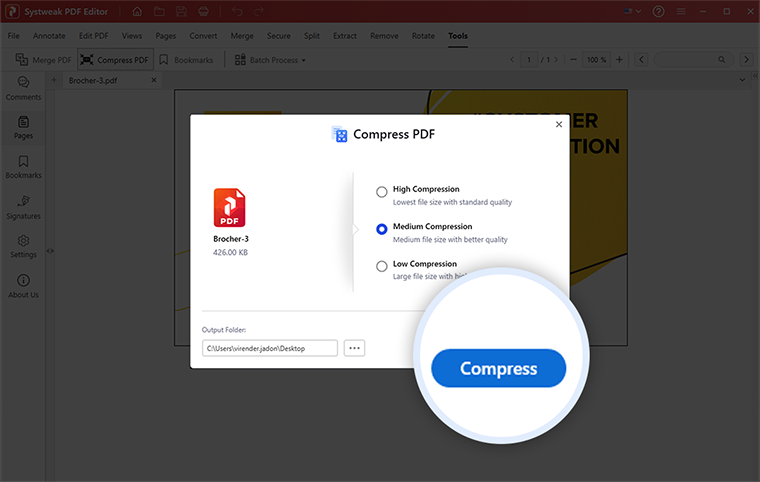Click the Output Folder path field
The width and height of the screenshot is (760, 482).
pyautogui.click(x=269, y=348)
